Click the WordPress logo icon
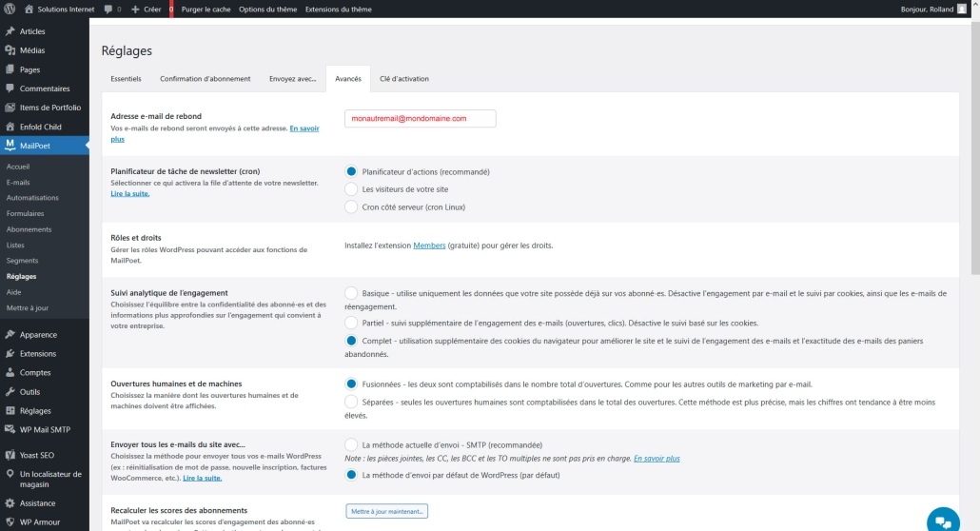 (10, 9)
